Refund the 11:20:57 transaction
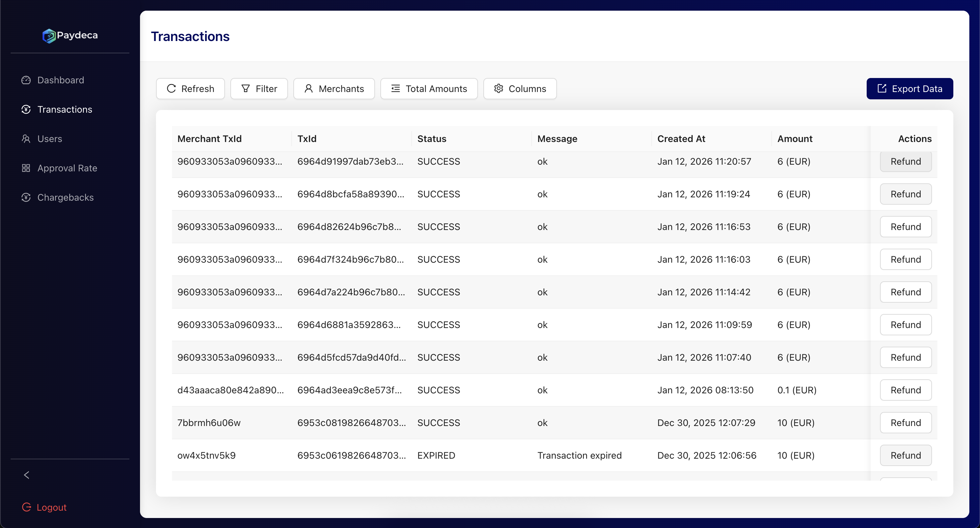 (905, 161)
